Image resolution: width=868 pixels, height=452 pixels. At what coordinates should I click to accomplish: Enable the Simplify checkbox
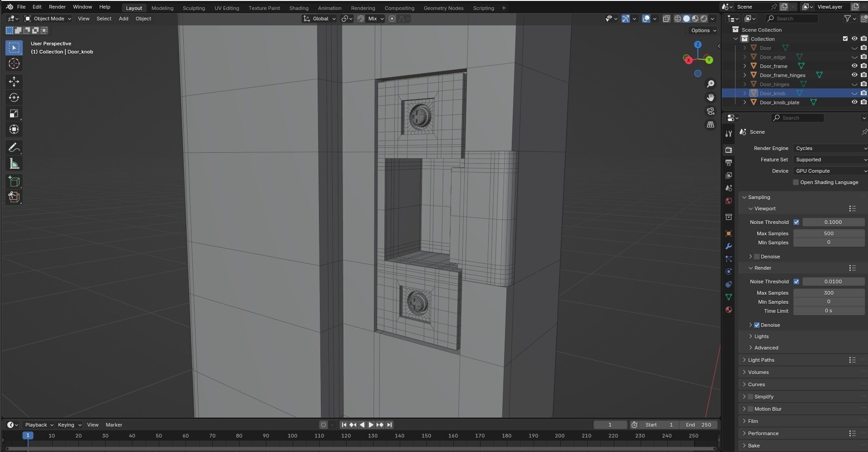(x=750, y=397)
